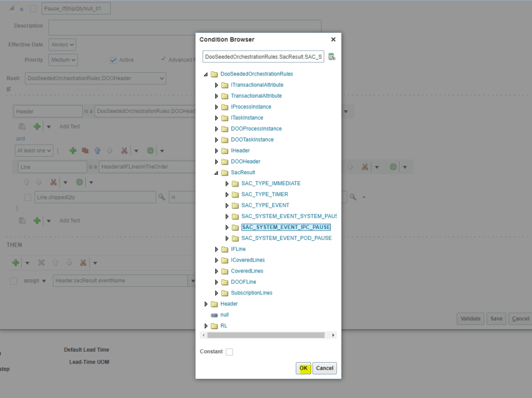Screen dimensions: 532x398
Task: Select the DOOFLine tree item
Action: pyautogui.click(x=243, y=282)
